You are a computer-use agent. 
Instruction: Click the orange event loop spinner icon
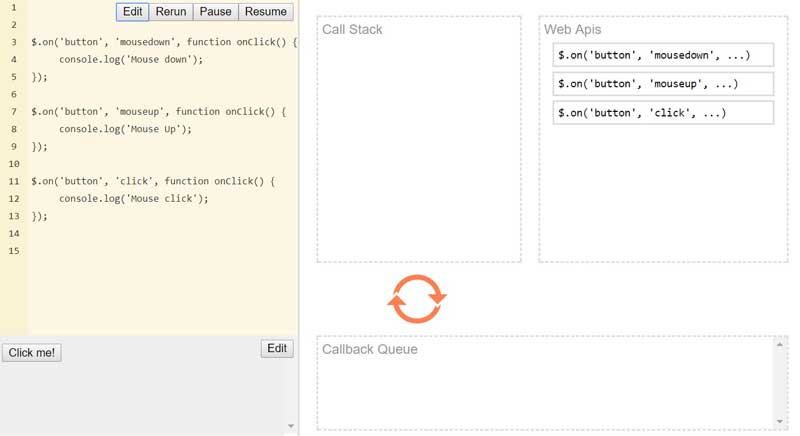pos(416,299)
